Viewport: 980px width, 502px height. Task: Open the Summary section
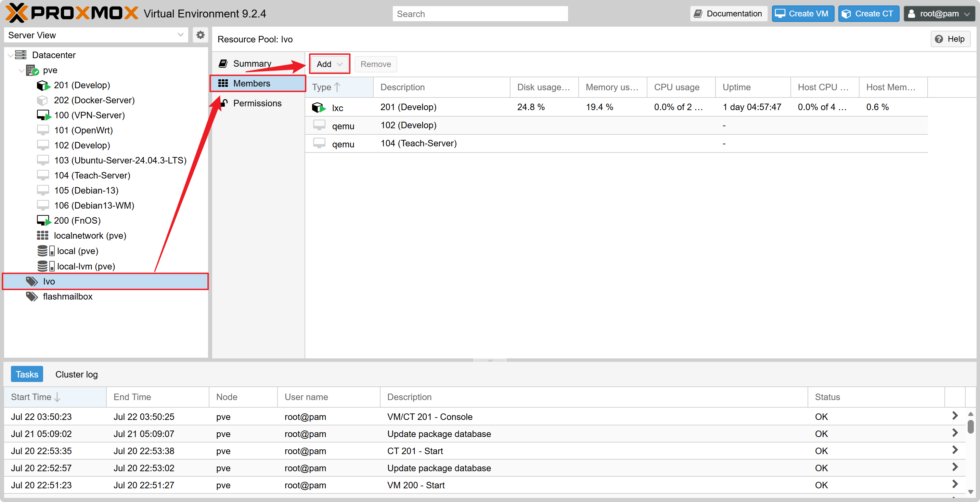[x=258, y=64]
